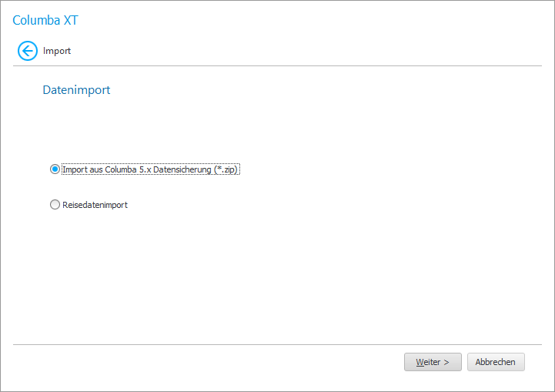This screenshot has width=555, height=392.
Task: Click the "Reisedatenimport" option label text
Action: click(95, 205)
